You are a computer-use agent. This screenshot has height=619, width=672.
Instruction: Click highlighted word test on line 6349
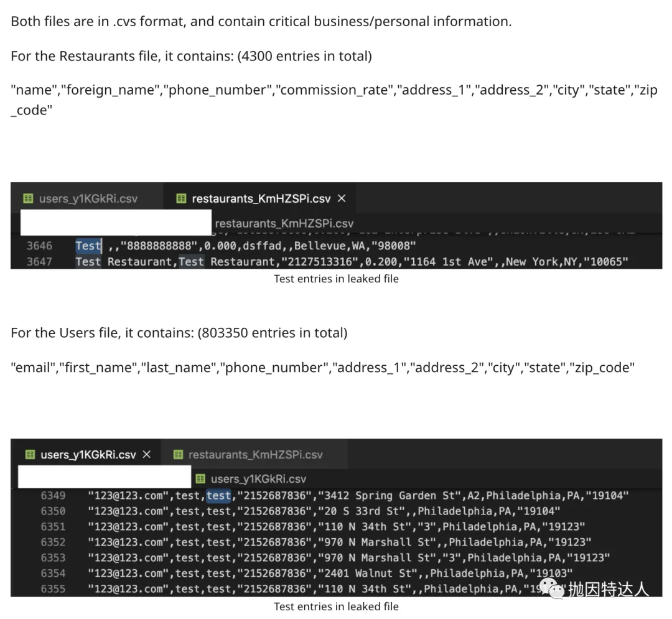218,496
